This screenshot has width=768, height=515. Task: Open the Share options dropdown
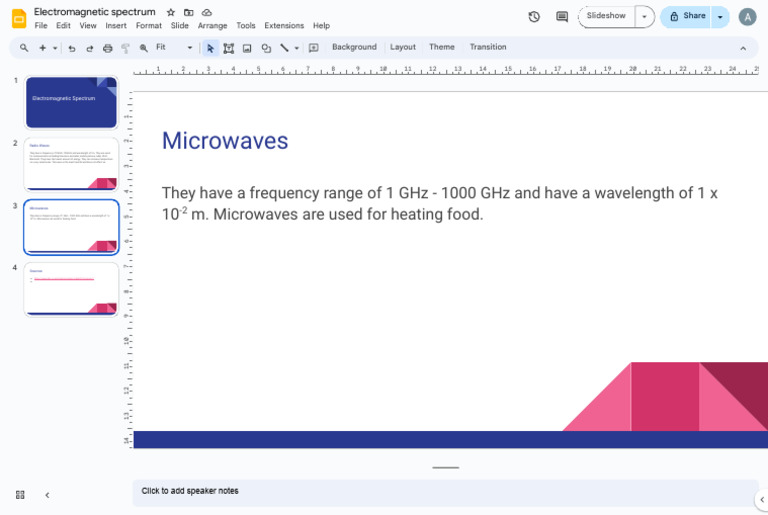pyautogui.click(x=720, y=17)
